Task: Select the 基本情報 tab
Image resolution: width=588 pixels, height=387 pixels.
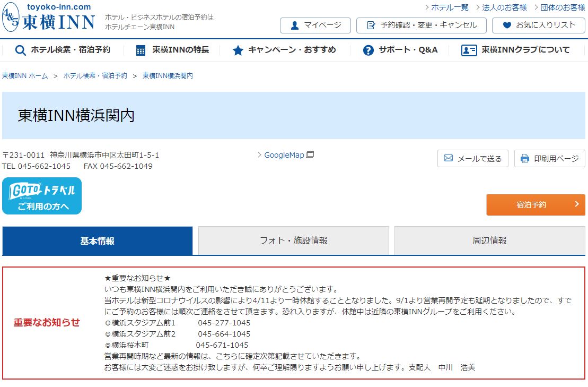Action: click(x=97, y=240)
